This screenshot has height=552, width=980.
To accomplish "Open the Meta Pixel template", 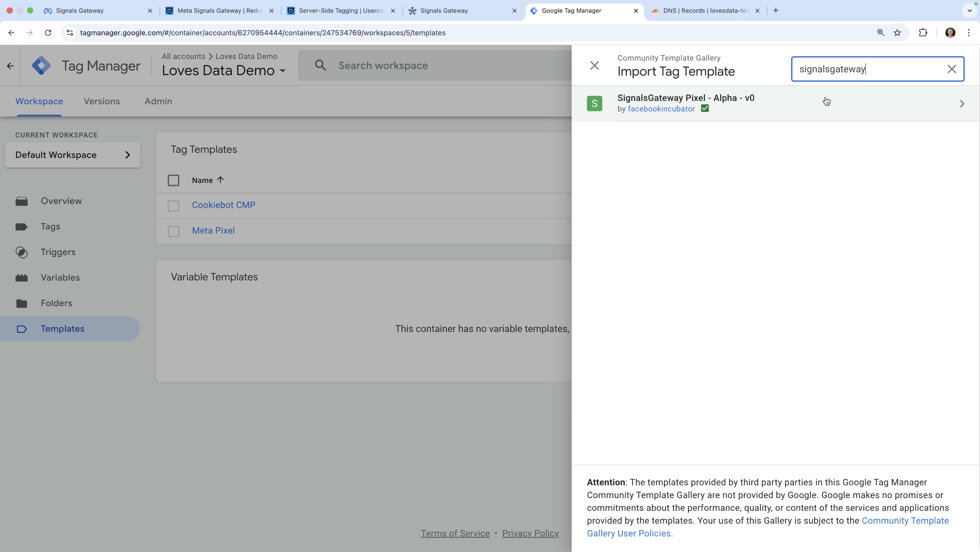I will pos(214,230).
